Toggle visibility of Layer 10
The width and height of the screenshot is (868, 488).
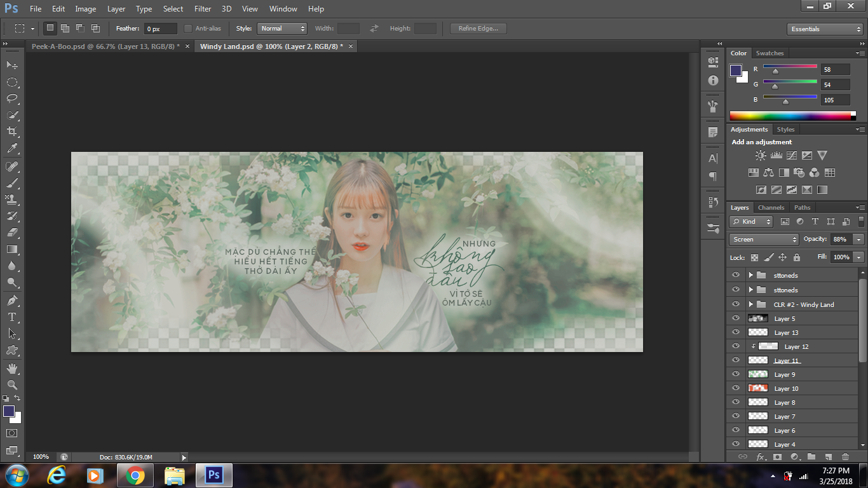pyautogui.click(x=736, y=388)
